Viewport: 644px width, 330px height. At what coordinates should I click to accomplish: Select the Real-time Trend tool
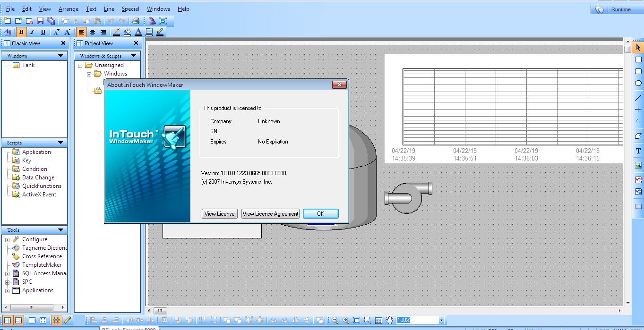coord(638,179)
